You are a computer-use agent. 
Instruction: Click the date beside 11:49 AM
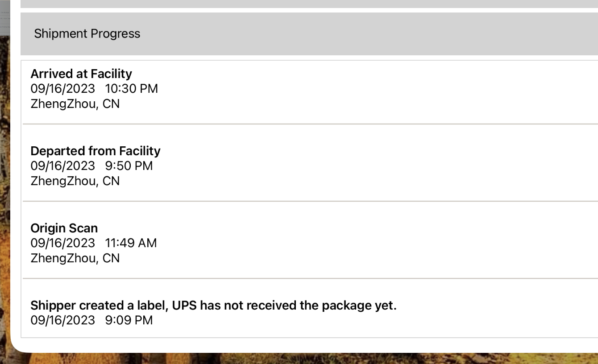[63, 243]
